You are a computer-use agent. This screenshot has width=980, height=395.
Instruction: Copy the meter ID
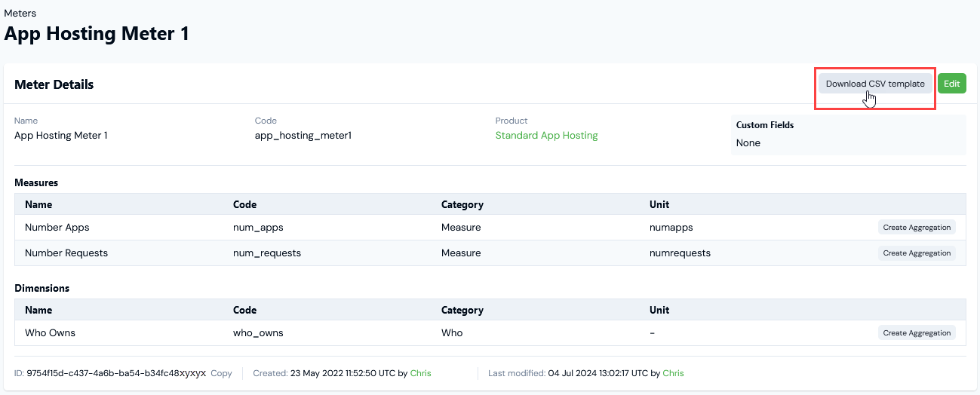pos(221,373)
